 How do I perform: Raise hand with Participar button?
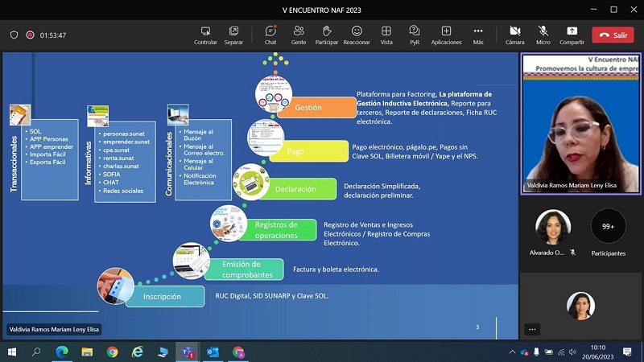click(x=327, y=35)
